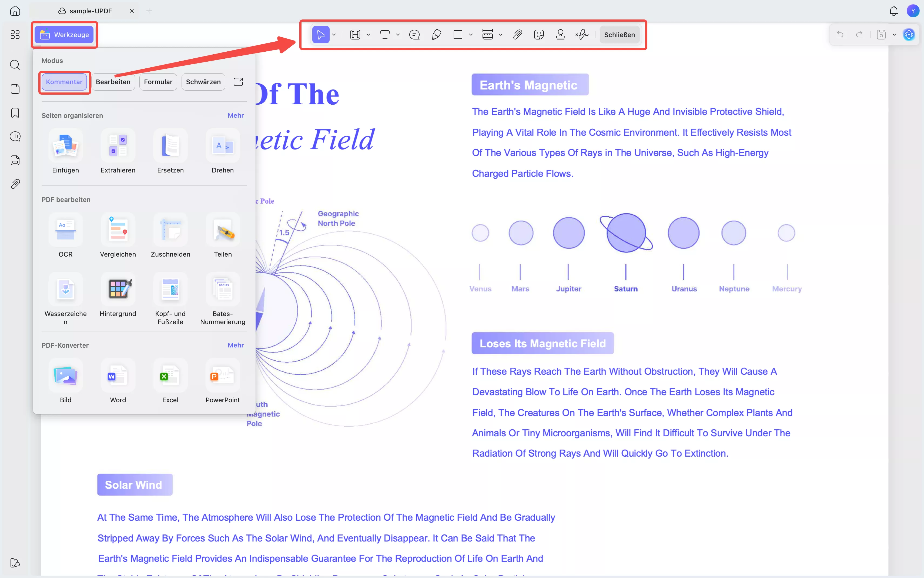Click the sticky note comment icon
This screenshot has height=578, width=924.
(x=414, y=35)
